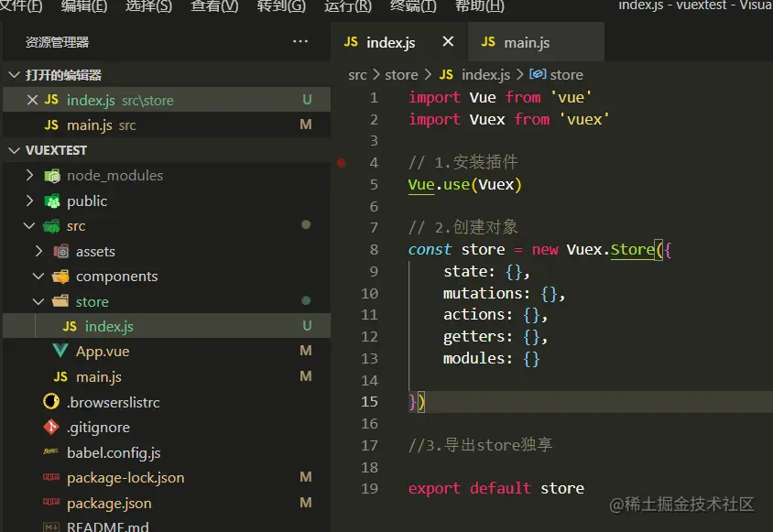The image size is (773, 532).
Task: Open index.js under the store folder
Action: [x=167, y=326]
